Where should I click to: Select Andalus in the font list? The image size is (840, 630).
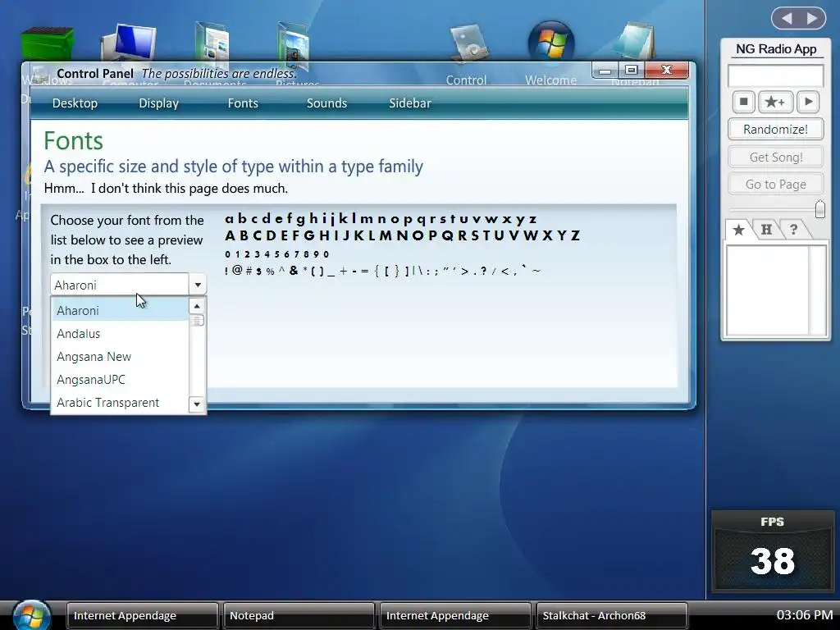(120, 334)
